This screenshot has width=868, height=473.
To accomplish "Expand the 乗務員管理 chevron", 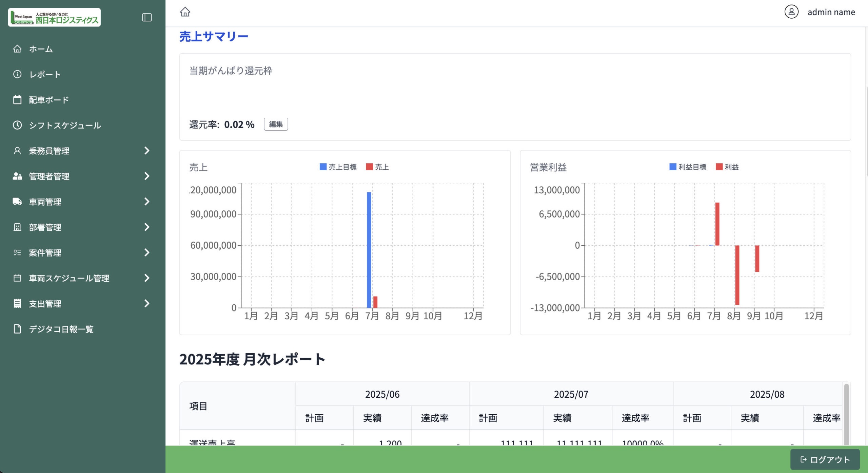I will [147, 151].
